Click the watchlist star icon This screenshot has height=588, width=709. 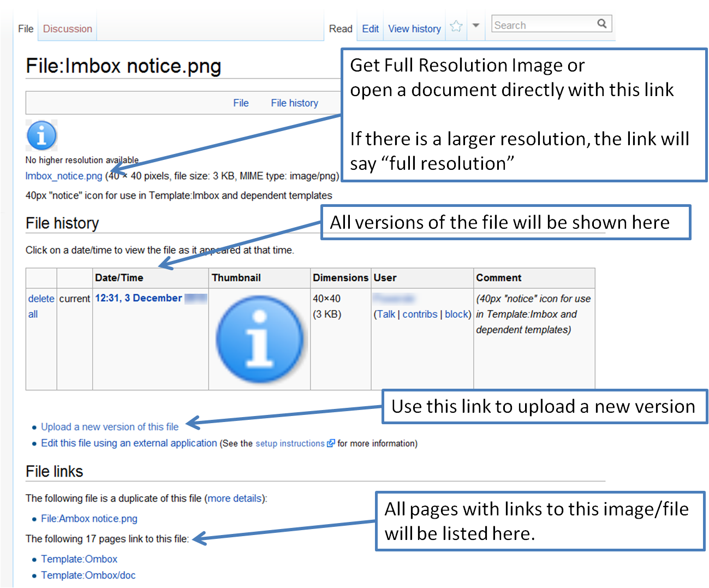click(x=456, y=26)
